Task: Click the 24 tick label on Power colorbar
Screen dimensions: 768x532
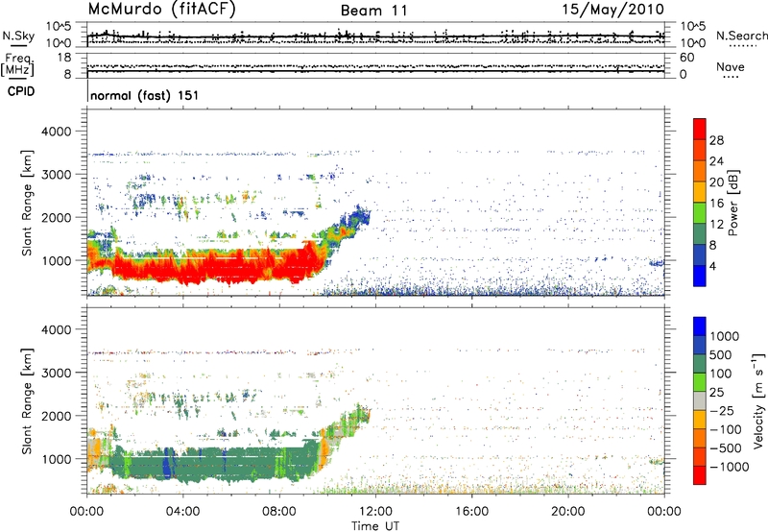Action: (x=716, y=161)
